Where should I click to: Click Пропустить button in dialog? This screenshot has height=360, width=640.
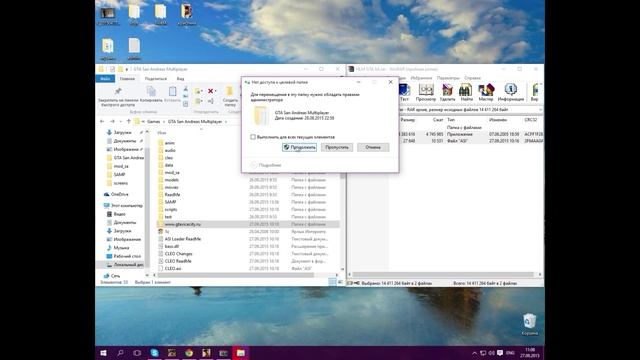(x=337, y=147)
